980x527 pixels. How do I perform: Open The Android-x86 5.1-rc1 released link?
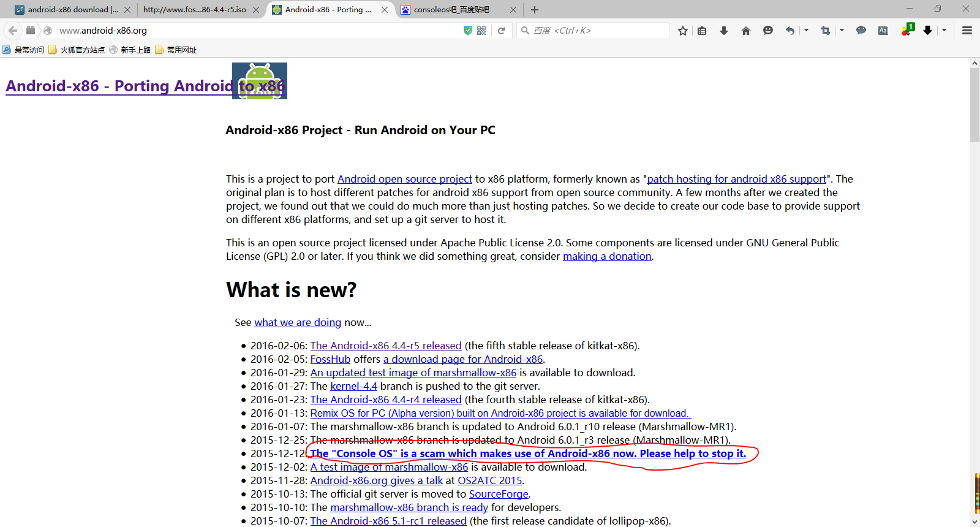click(388, 521)
